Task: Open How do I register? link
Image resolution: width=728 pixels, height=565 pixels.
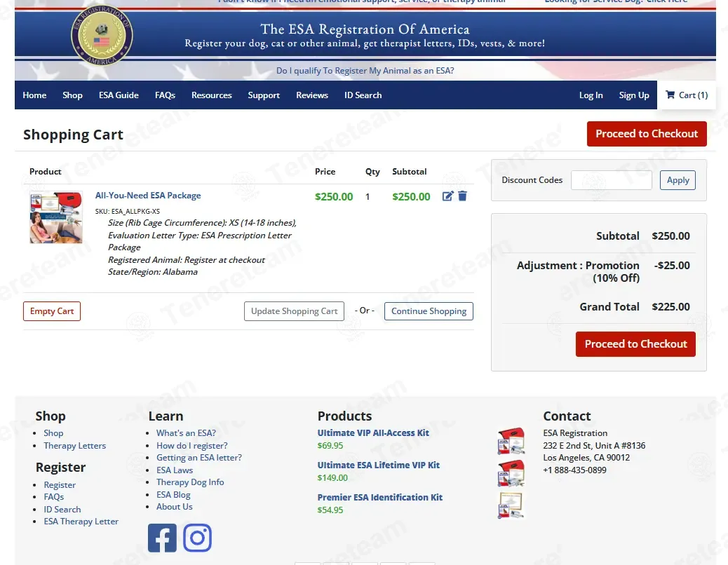Action: 192,445
